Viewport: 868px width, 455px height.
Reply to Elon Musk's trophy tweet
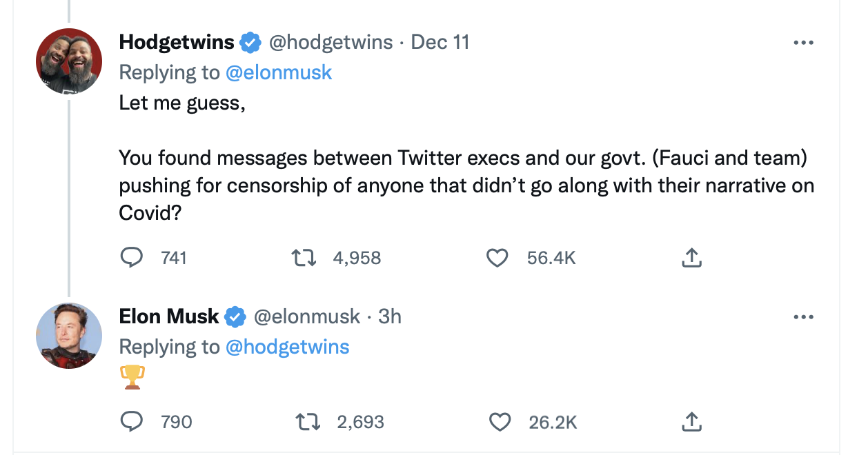click(x=131, y=421)
